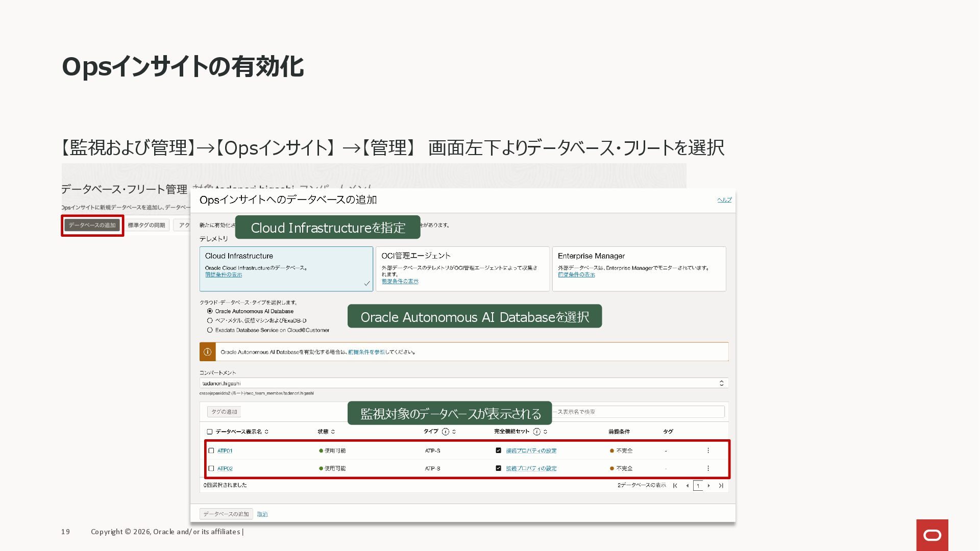Image resolution: width=980 pixels, height=551 pixels.
Task: Select Oracle Autonomous AI Database radio button
Action: coord(210,311)
